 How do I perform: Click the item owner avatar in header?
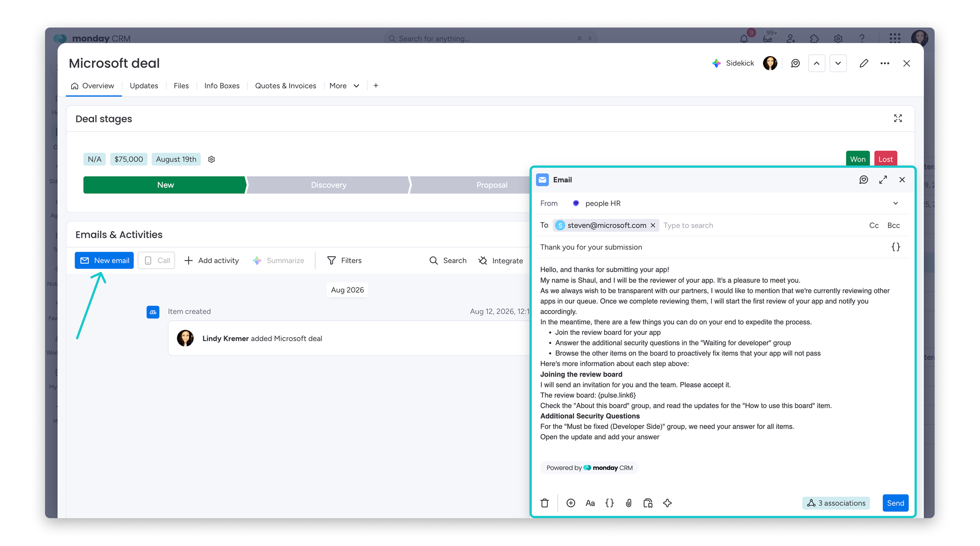[770, 63]
